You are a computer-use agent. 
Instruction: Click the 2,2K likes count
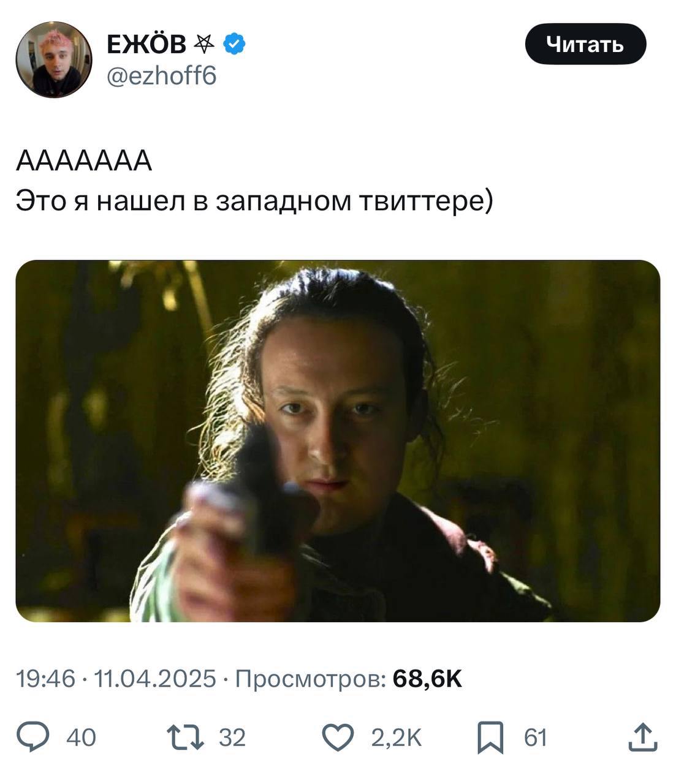[396, 737]
